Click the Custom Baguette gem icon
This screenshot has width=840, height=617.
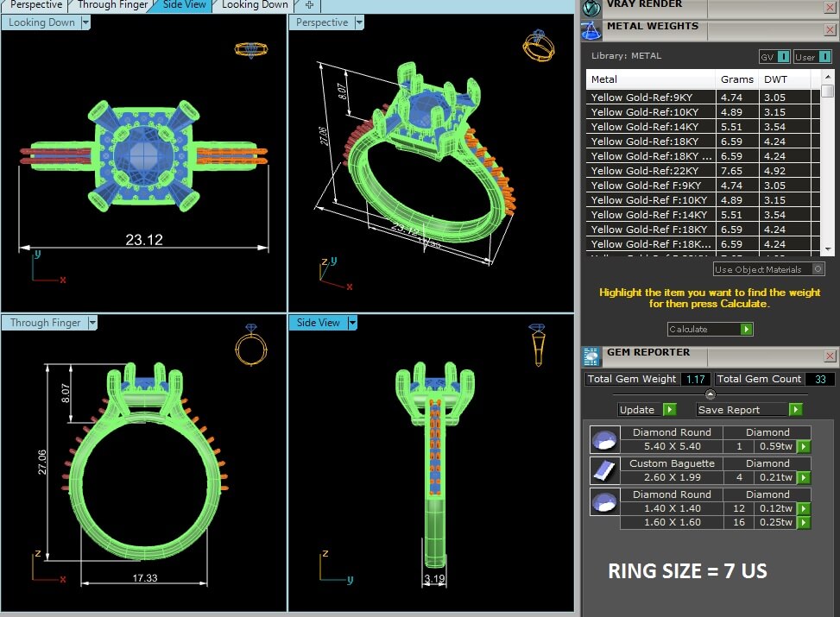[x=603, y=470]
